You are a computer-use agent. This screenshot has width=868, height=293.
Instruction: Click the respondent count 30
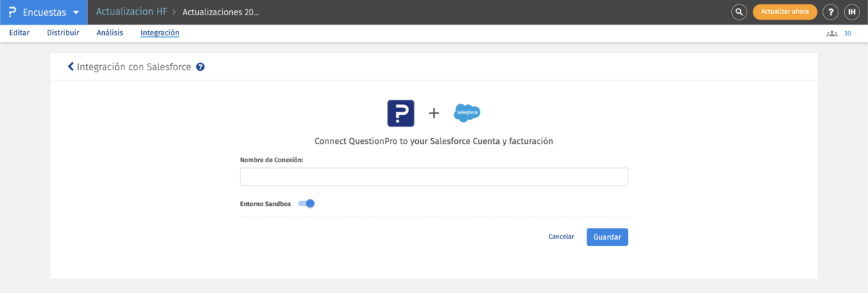848,33
